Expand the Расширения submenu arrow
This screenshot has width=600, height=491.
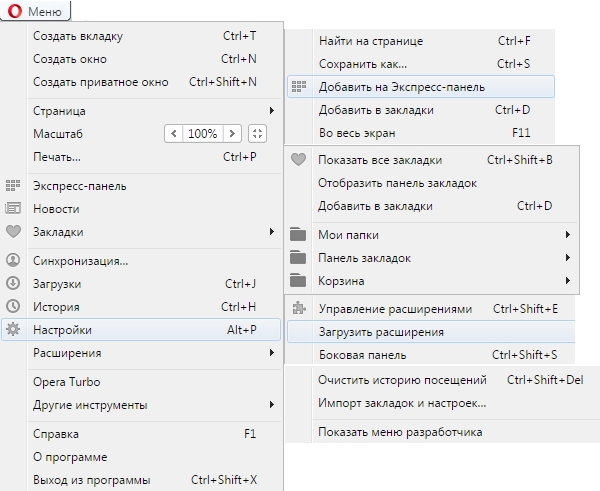[272, 352]
